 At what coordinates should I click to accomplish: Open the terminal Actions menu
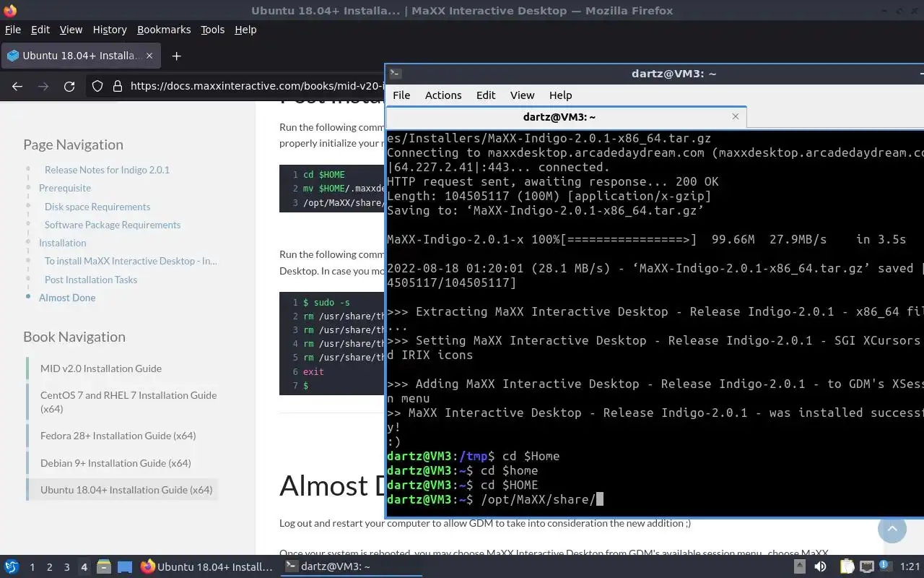(443, 95)
